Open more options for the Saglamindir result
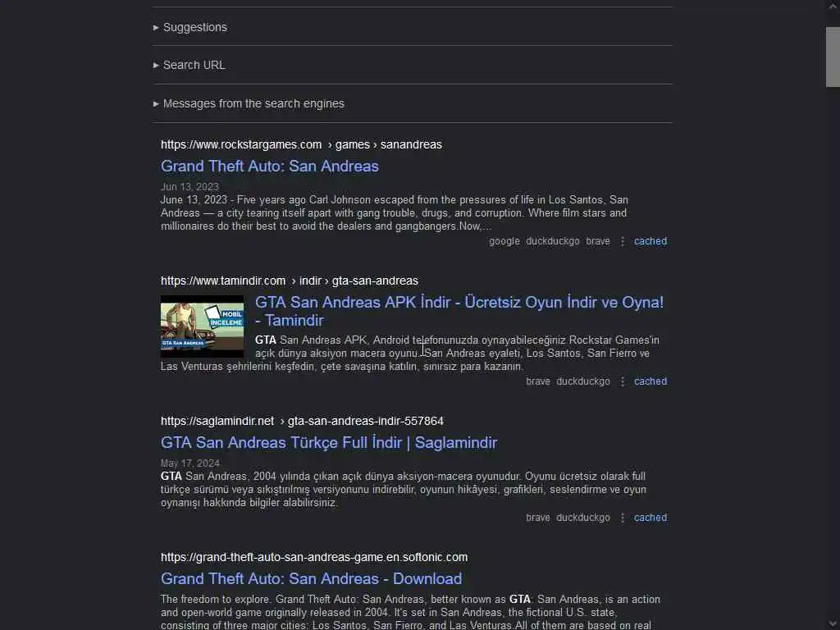This screenshot has height=630, width=840. [x=623, y=518]
